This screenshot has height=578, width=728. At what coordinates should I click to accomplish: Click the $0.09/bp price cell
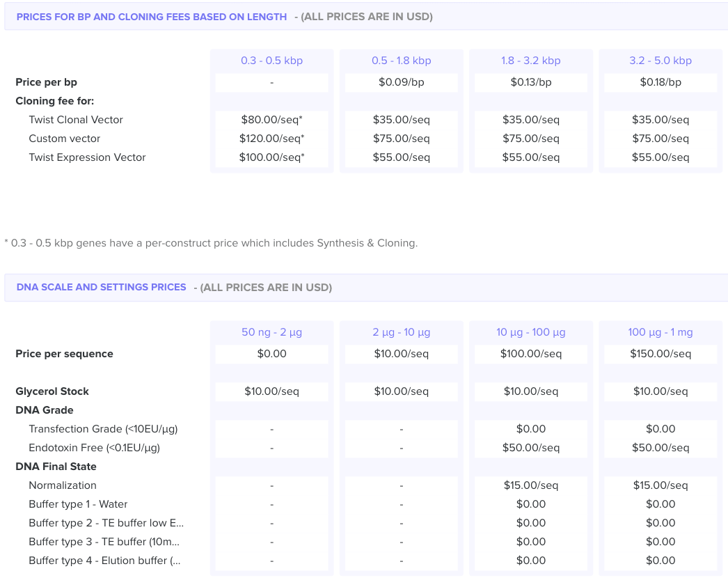[401, 82]
